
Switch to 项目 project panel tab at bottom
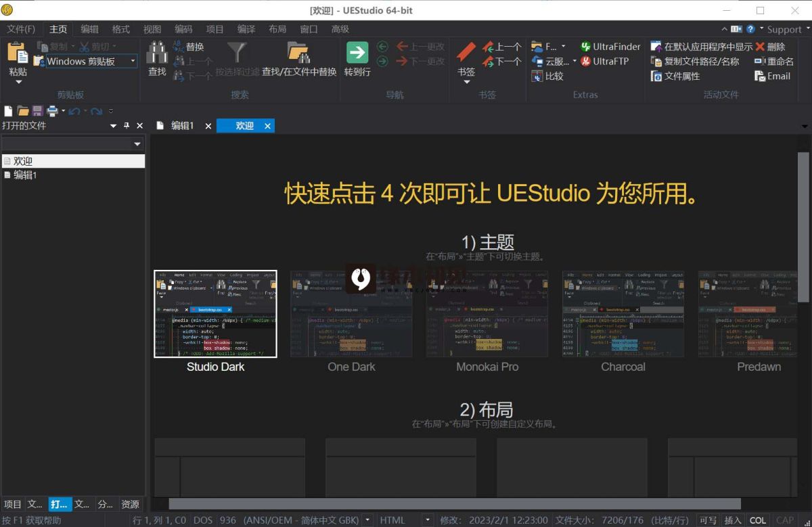click(13, 504)
